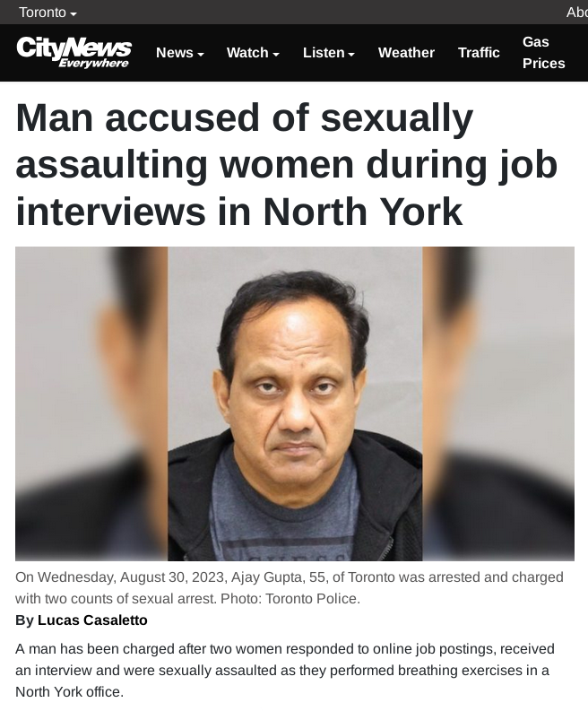588x711 pixels.
Task: Open author Lucas Casaletto's byline
Action: pyautogui.click(x=82, y=620)
